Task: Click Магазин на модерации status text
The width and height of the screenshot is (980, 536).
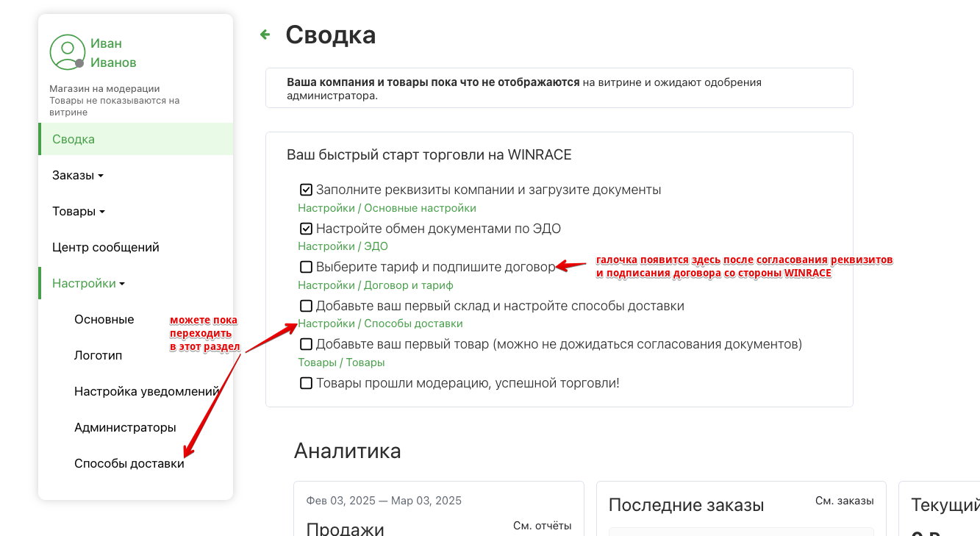Action: [x=104, y=89]
